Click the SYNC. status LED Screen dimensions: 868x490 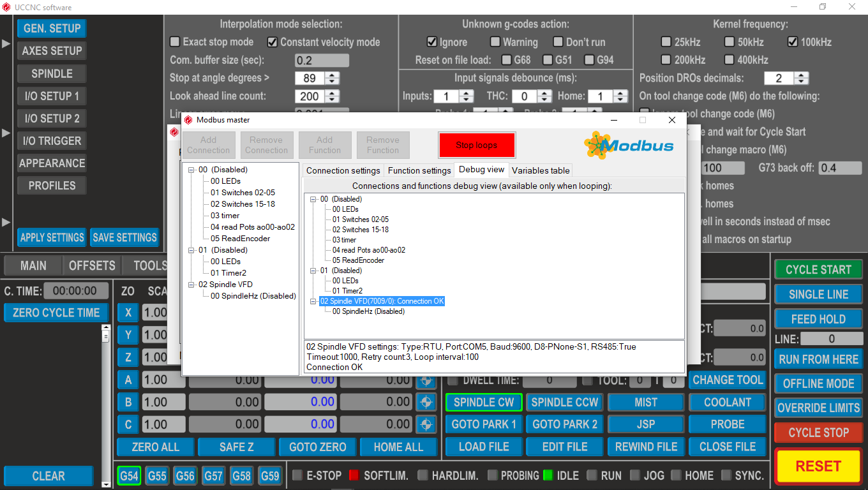click(726, 475)
